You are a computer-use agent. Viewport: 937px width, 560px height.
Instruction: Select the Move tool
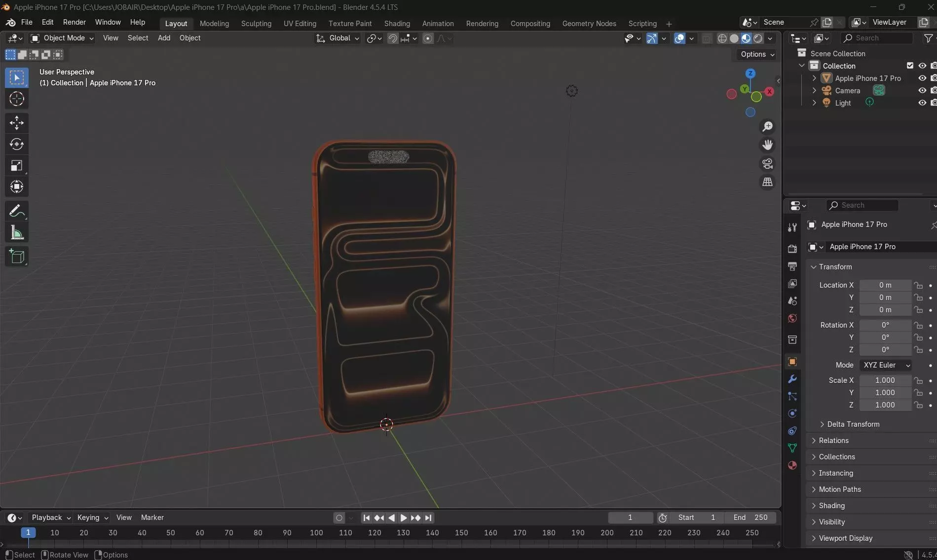point(17,122)
